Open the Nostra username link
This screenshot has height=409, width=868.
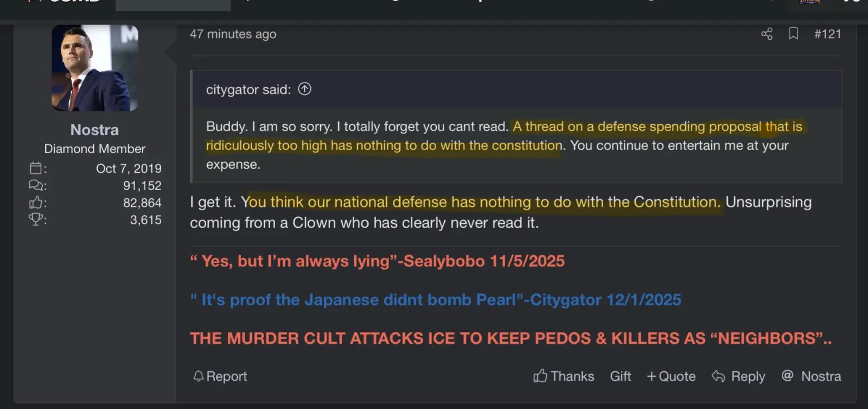coord(94,130)
